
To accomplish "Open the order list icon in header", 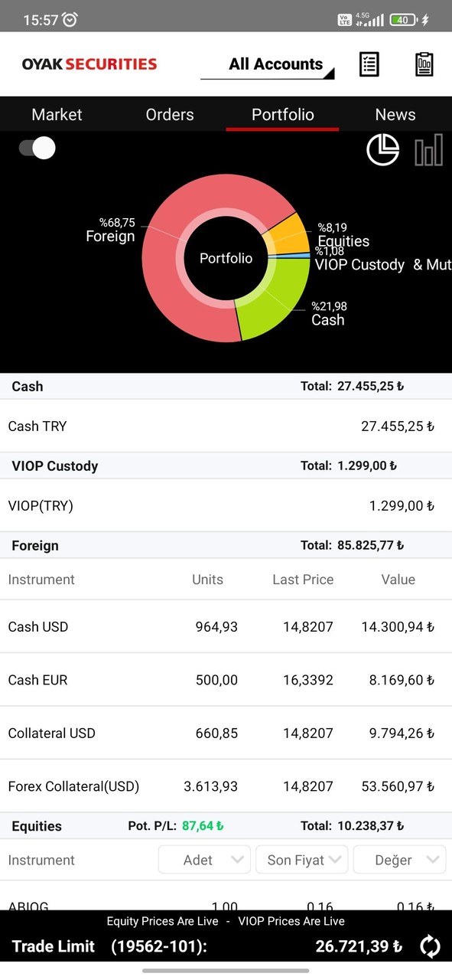I will [369, 64].
